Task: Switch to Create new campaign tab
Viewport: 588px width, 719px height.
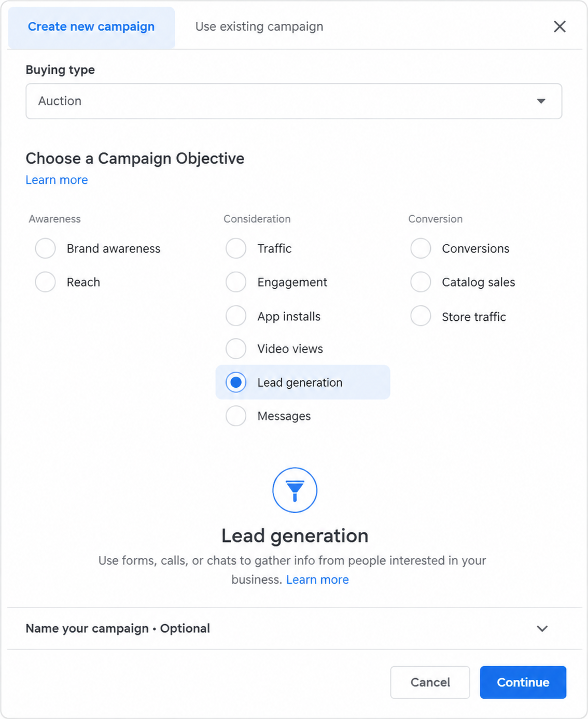Action: click(91, 27)
